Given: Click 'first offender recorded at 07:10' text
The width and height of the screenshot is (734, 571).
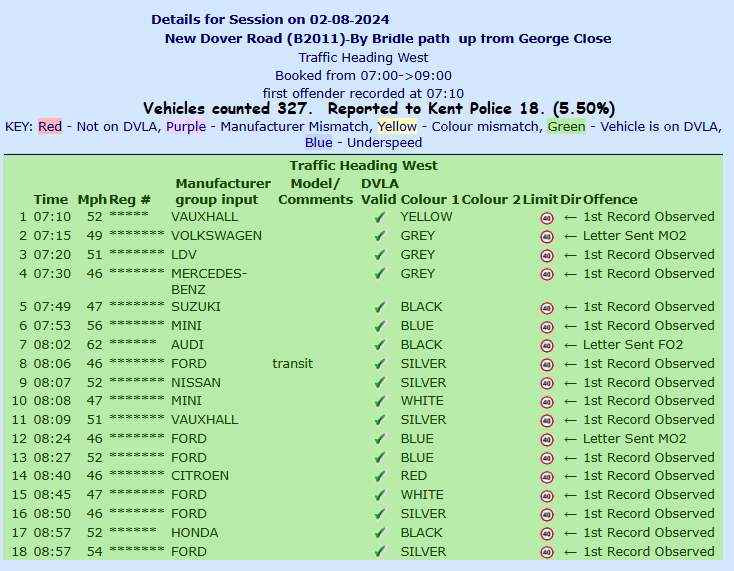Looking at the screenshot, I should [363, 94].
